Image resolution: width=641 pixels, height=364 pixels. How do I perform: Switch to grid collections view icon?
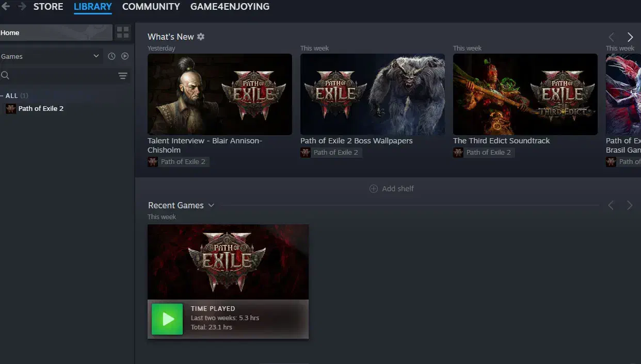123,32
